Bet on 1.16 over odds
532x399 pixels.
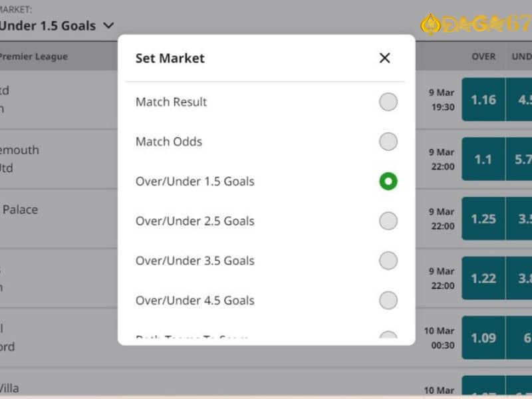(x=483, y=99)
